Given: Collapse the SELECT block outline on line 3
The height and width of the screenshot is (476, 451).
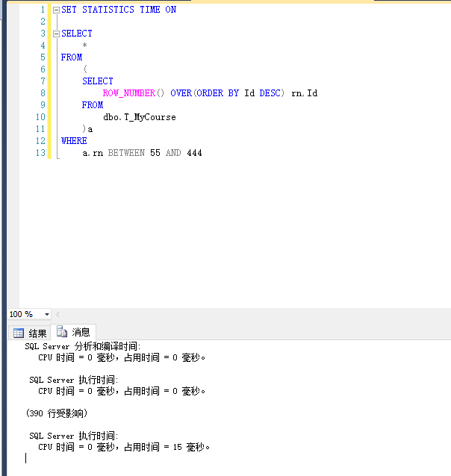Looking at the screenshot, I should (56, 34).
